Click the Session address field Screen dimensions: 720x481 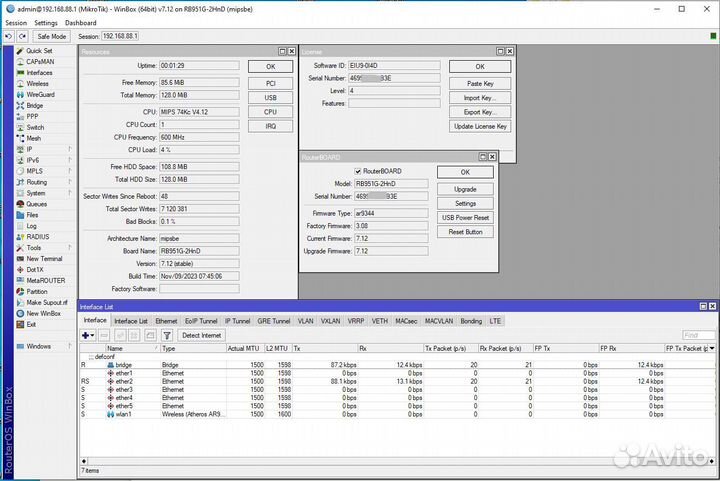[120, 36]
